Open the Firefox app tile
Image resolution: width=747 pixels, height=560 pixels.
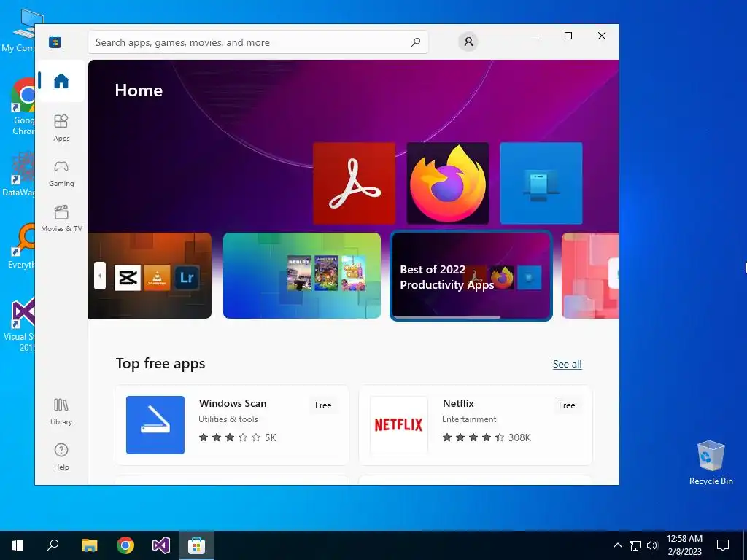(448, 183)
